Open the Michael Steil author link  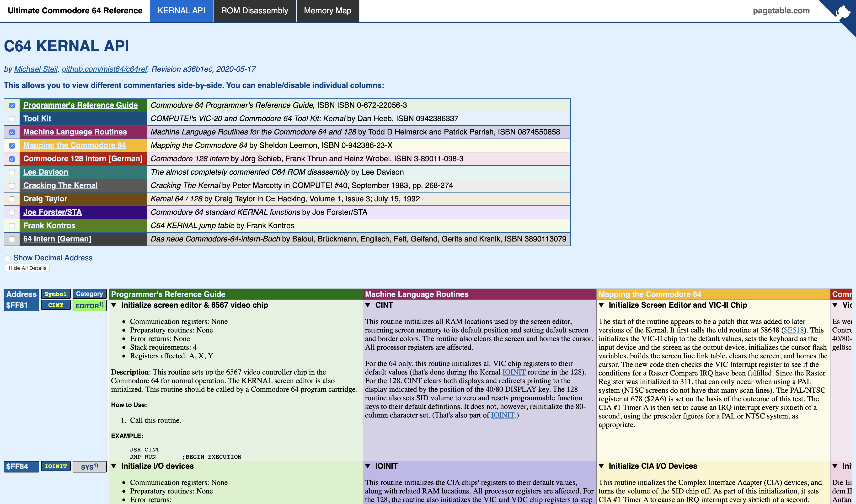tap(36, 69)
